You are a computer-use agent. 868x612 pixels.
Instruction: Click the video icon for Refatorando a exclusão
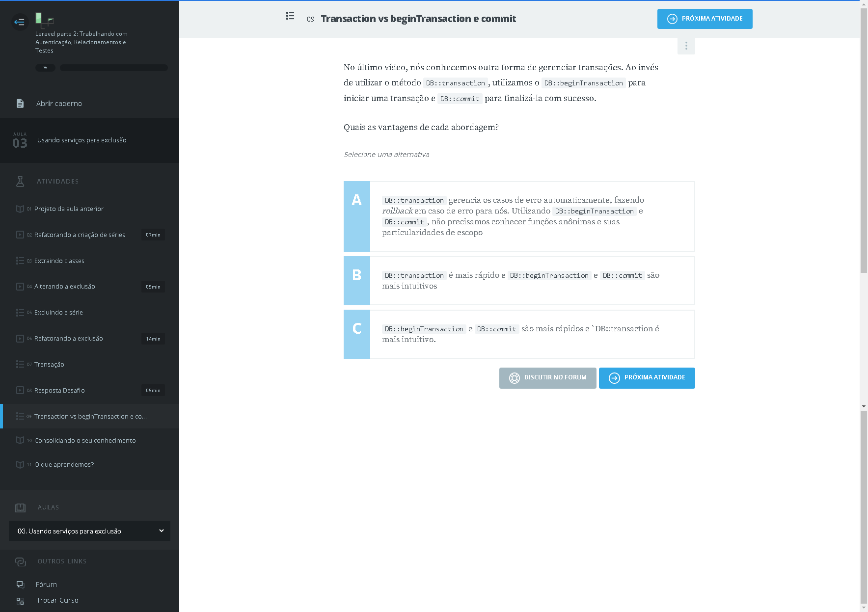tap(20, 339)
